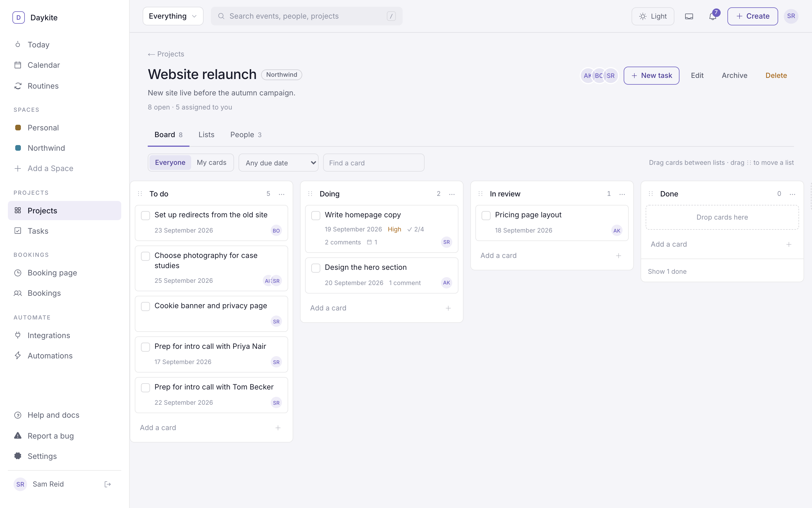This screenshot has height=508, width=812.
Task: Check off Set up redirects from the old site
Action: click(145, 215)
